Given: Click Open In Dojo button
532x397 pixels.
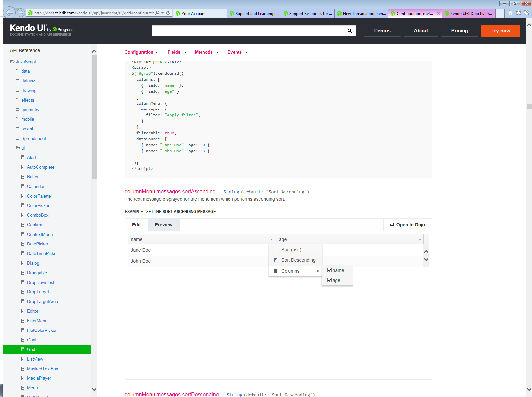Looking at the screenshot, I should click(408, 225).
